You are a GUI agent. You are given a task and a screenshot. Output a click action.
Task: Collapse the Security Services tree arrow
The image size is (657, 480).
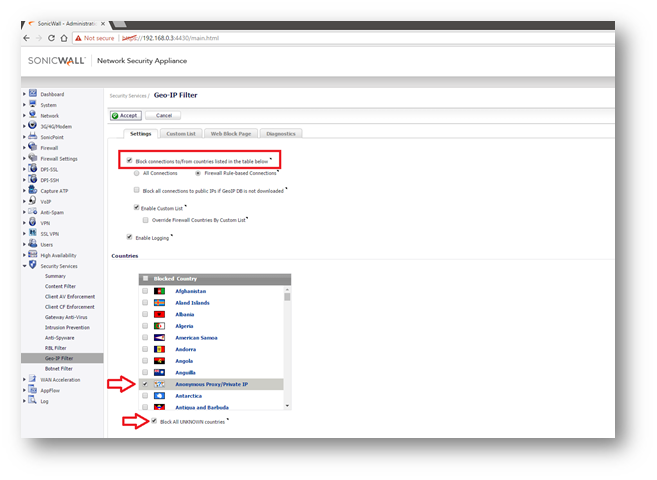(24, 266)
